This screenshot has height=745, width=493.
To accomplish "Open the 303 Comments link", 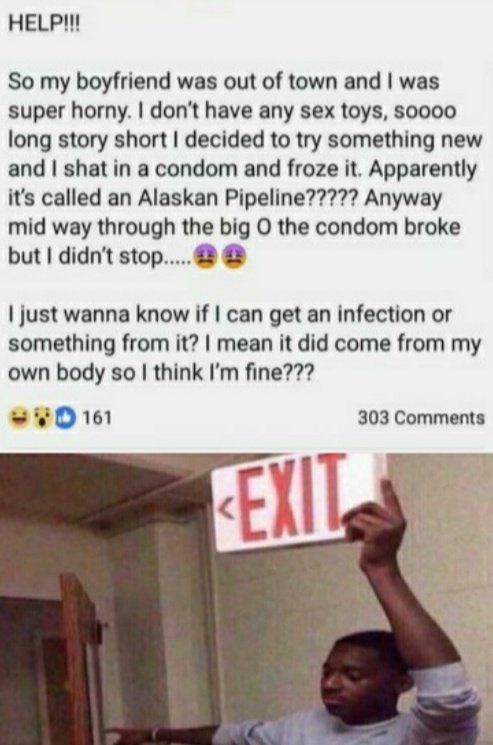I will click(x=421, y=418).
